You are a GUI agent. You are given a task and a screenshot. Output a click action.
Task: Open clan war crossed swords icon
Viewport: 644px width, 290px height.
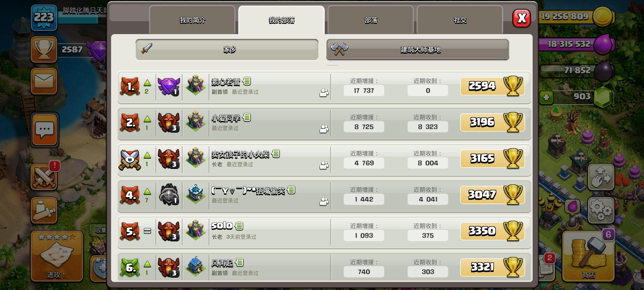(44, 177)
